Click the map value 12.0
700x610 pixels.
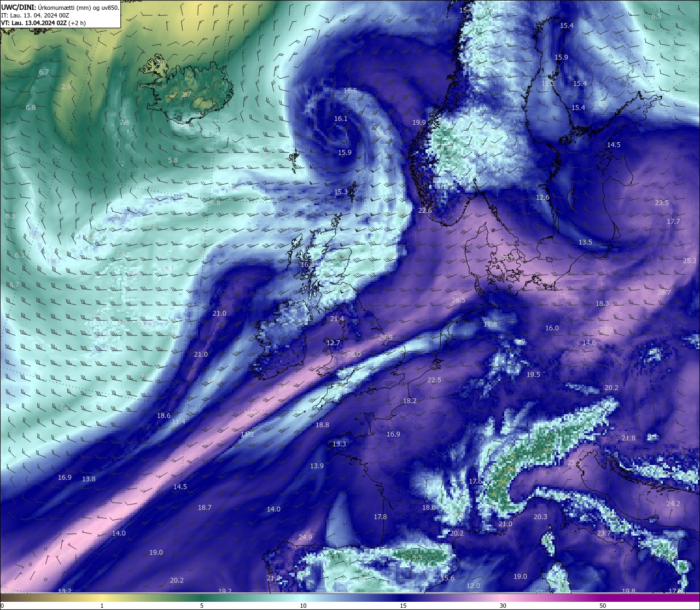(473, 586)
